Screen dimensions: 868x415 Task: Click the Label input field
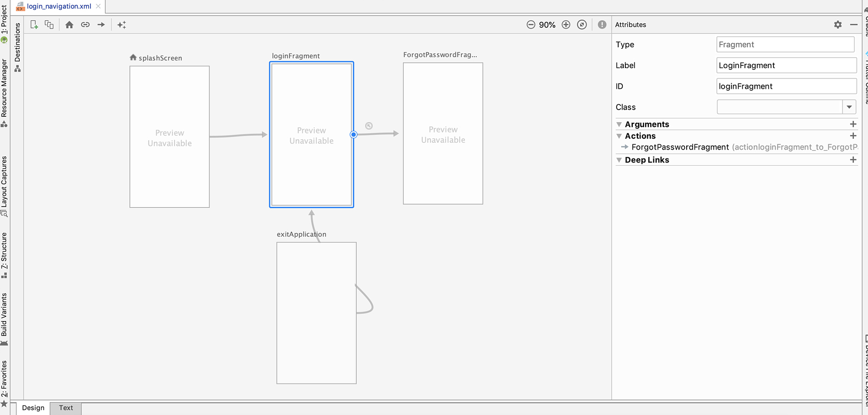point(785,65)
